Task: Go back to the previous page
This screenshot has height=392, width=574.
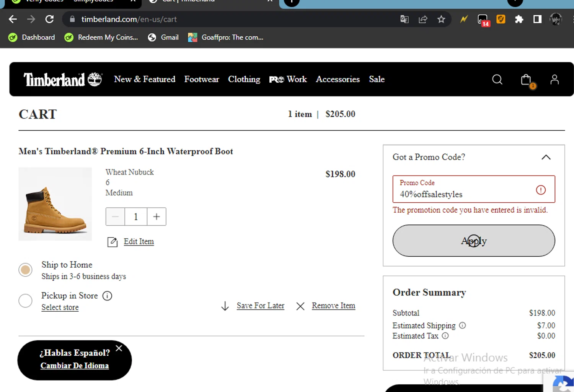Action: [x=13, y=19]
